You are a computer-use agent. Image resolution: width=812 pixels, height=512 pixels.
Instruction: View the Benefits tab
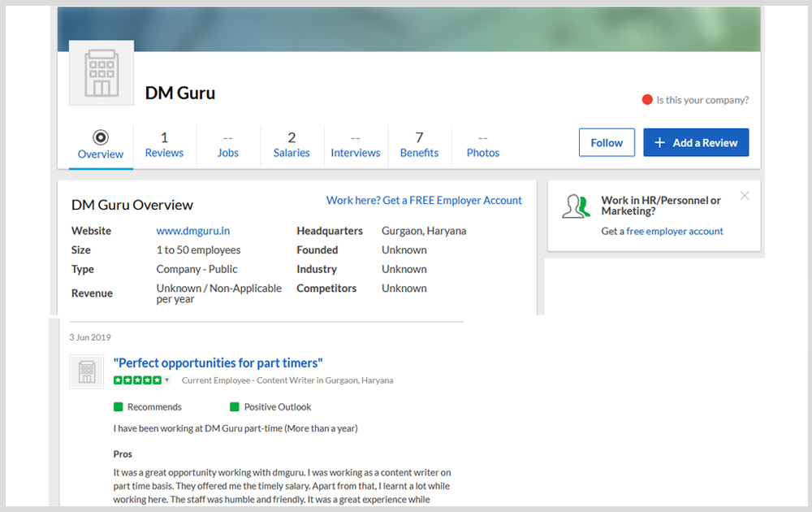pos(419,146)
